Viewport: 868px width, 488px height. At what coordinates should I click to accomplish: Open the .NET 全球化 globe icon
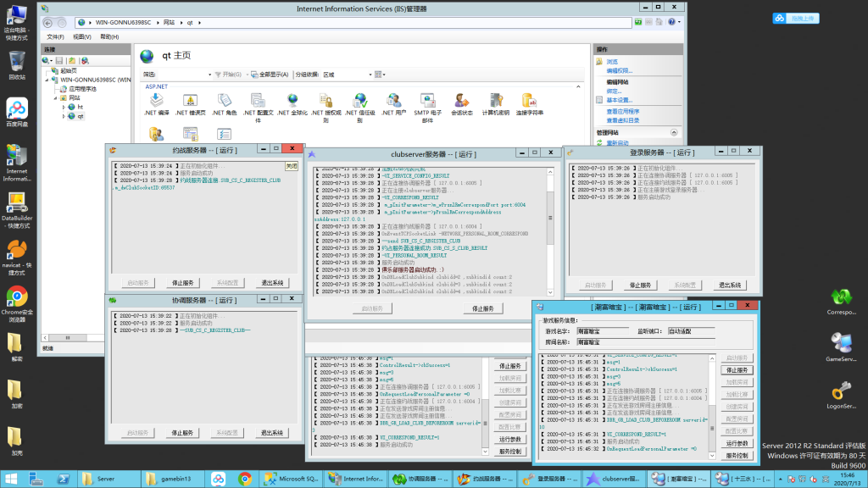[x=292, y=102]
